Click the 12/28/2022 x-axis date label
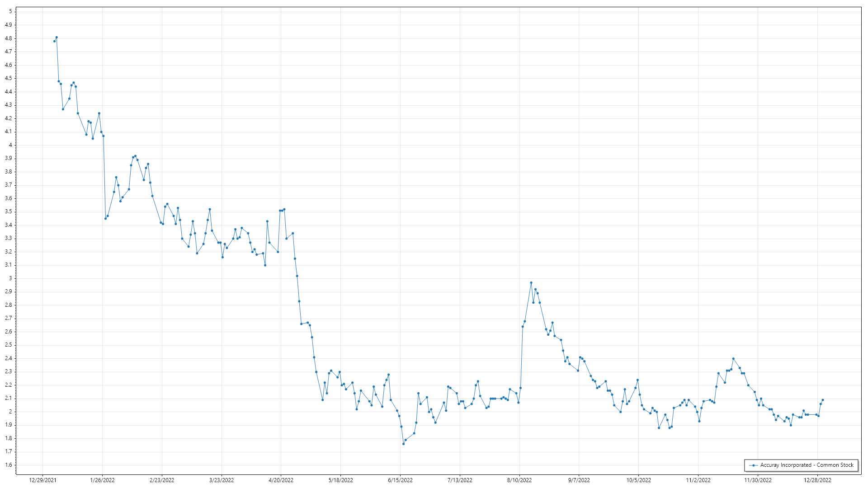Viewport: 868px width, 488px height. [817, 480]
